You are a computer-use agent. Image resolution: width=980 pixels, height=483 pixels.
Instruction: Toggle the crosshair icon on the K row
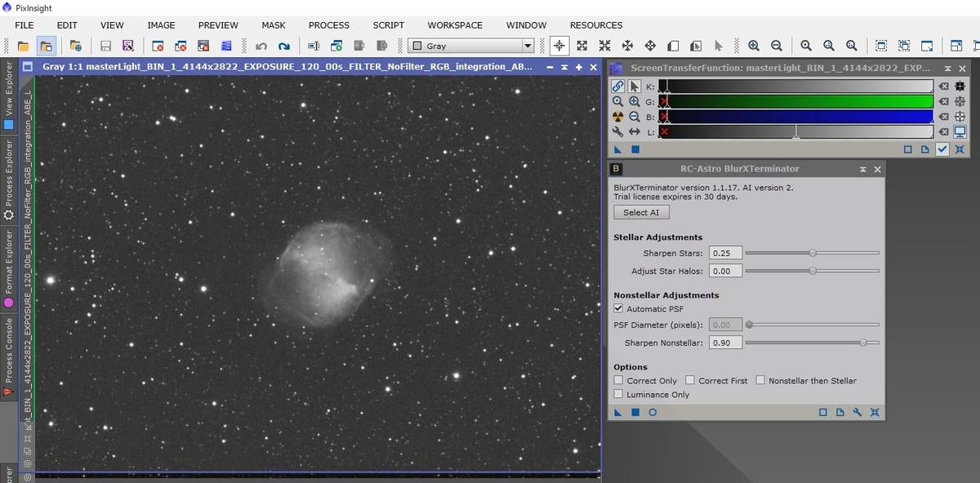(960, 86)
